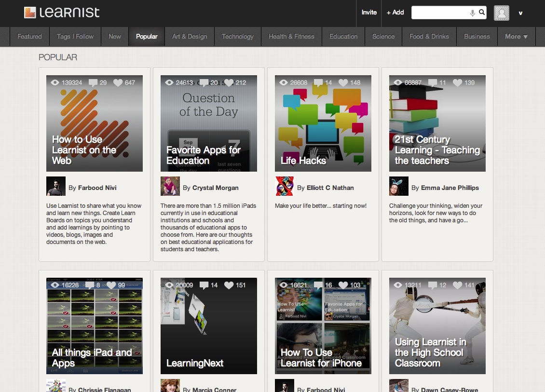Open Crystal Morgan author link
This screenshot has width=545, height=392.
point(216,188)
